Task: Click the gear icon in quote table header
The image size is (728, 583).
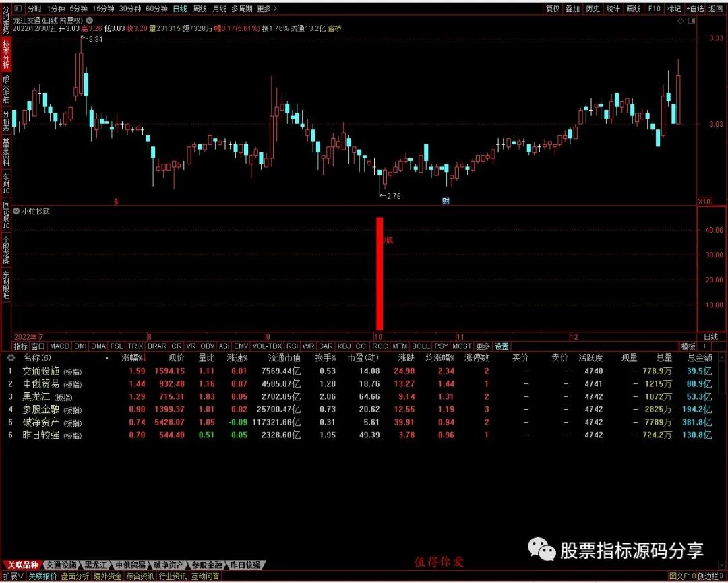Action: (11, 357)
